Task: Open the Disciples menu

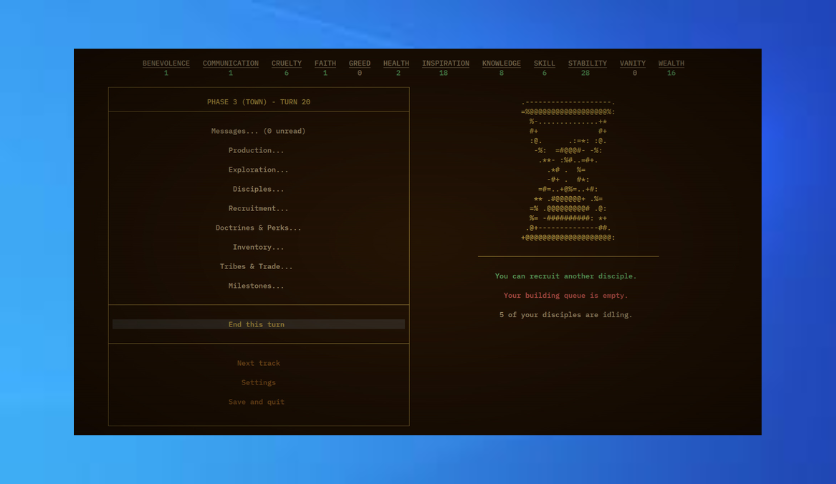Action: click(258, 189)
